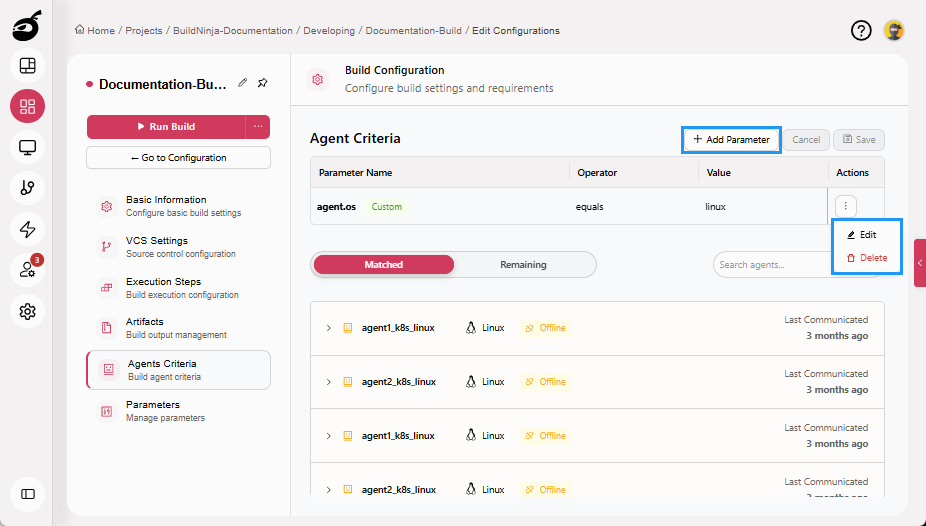
Task: Open the Run Build more options dropdown
Action: point(258,126)
